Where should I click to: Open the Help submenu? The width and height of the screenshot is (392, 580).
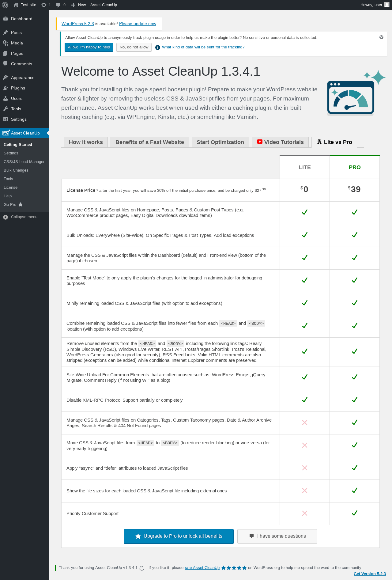pyautogui.click(x=8, y=196)
